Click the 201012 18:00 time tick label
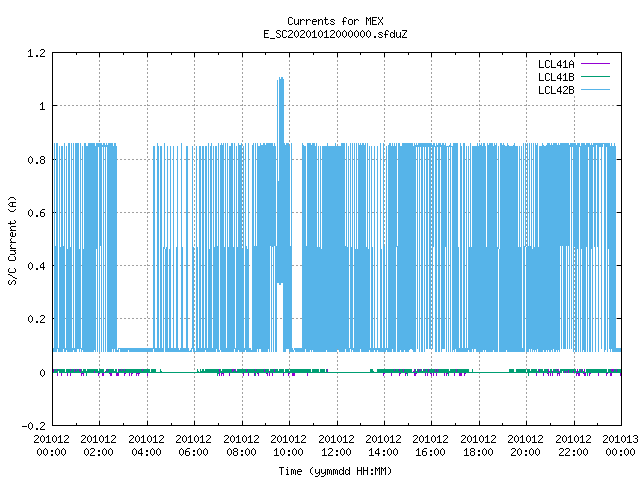Viewport: 640px width, 480px height. pos(478,446)
